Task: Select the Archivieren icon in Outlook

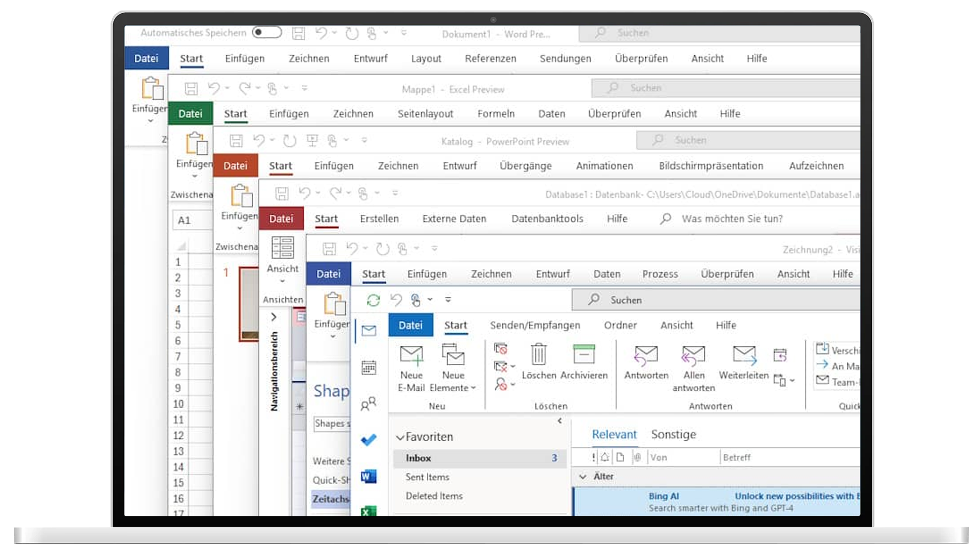Action: (x=584, y=356)
